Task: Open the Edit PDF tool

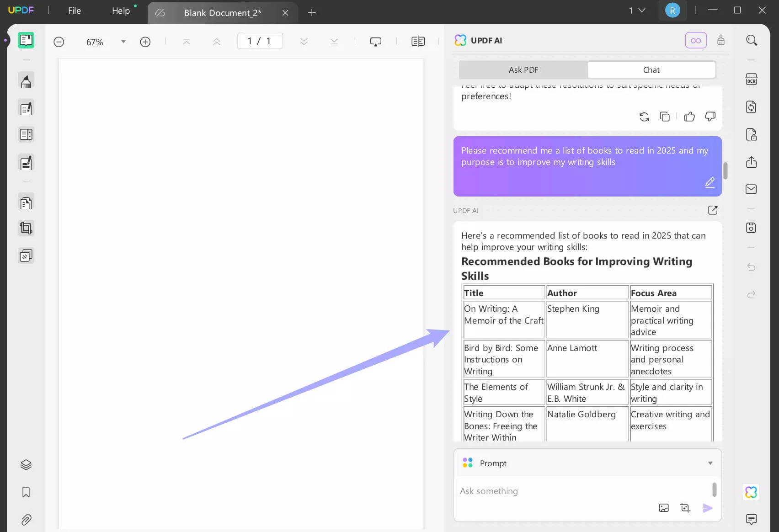Action: coord(26,108)
